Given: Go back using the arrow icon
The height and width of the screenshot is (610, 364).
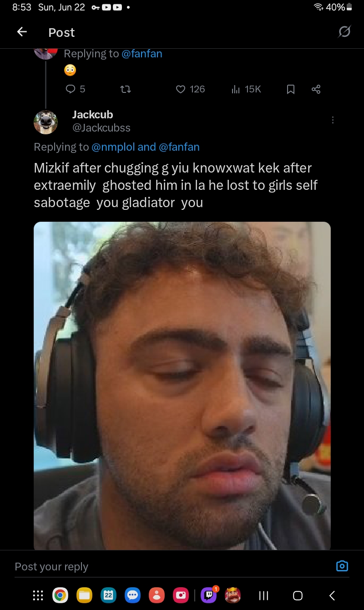Looking at the screenshot, I should tap(22, 32).
